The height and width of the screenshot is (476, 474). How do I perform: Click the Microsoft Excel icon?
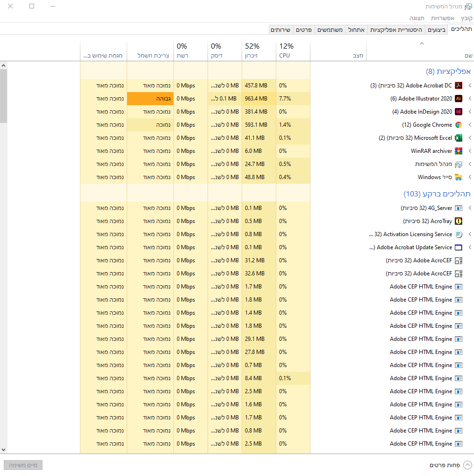[459, 138]
